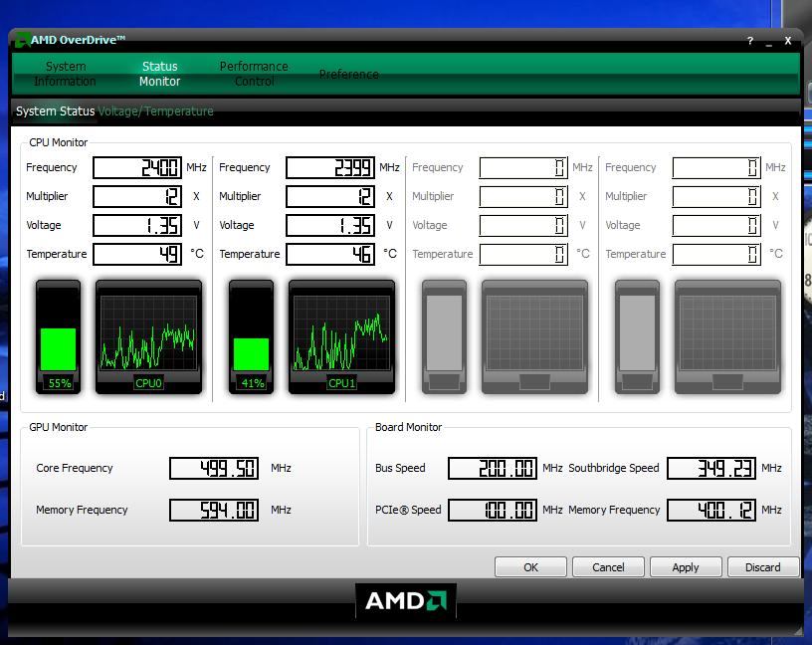Click the PCIe Speed value 100.00
The width and height of the screenshot is (812, 645).
(x=493, y=511)
